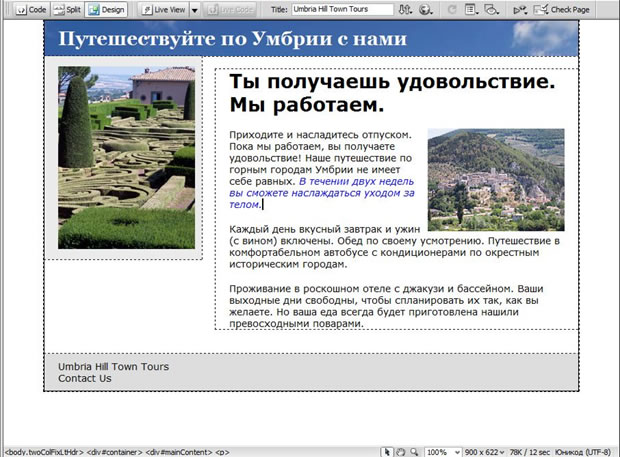Open the Visual Aids eye icon menu
Screen dimensions: 620x457
(491, 9)
